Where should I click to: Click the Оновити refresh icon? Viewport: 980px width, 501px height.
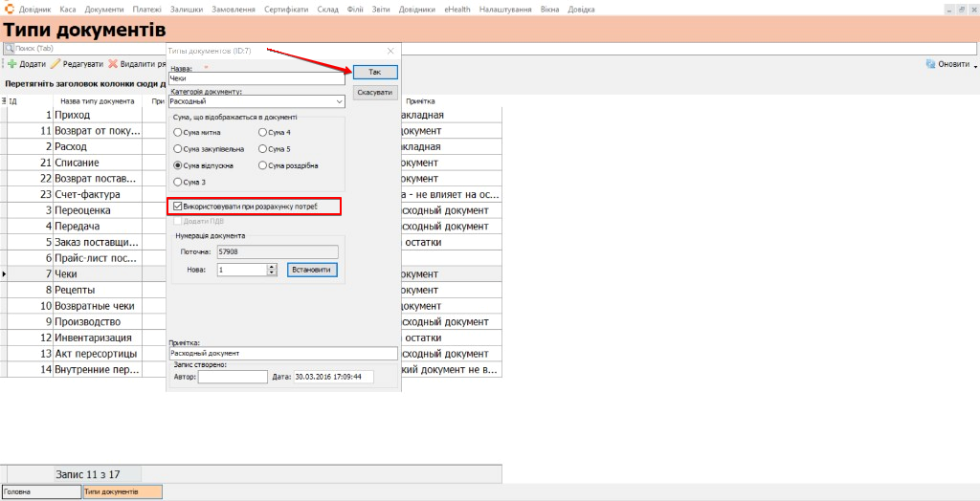pyautogui.click(x=930, y=64)
